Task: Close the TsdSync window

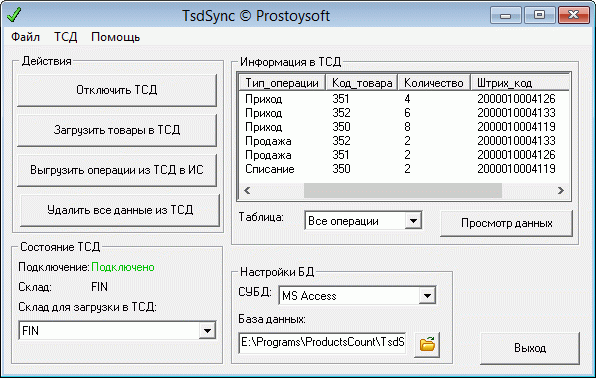Action: tap(573, 15)
